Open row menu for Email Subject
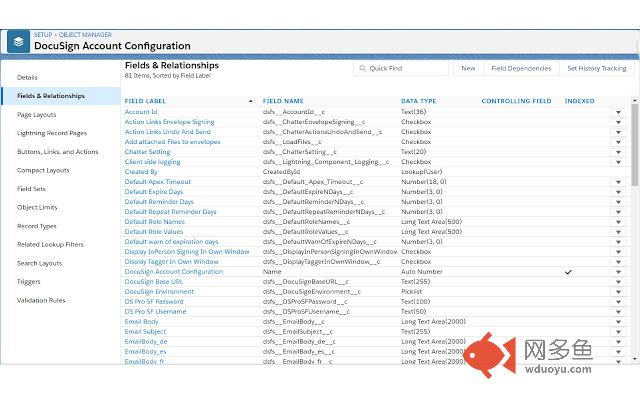 coord(618,332)
